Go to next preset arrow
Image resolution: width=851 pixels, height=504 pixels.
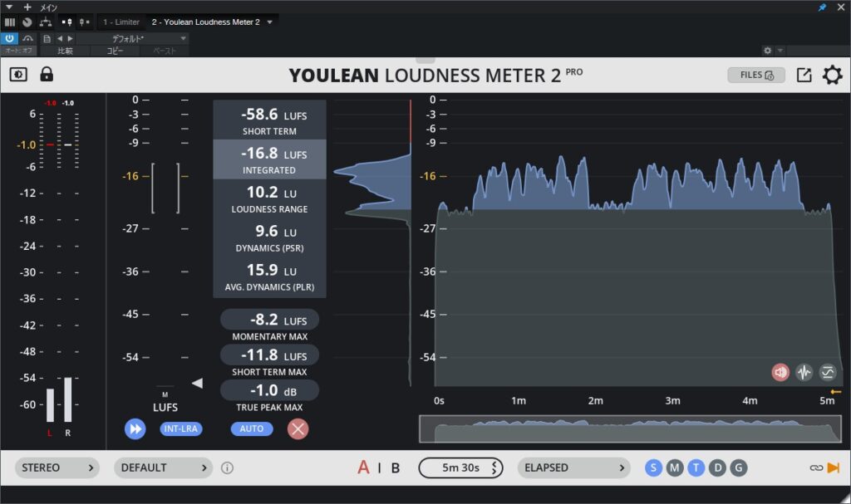tap(70, 38)
